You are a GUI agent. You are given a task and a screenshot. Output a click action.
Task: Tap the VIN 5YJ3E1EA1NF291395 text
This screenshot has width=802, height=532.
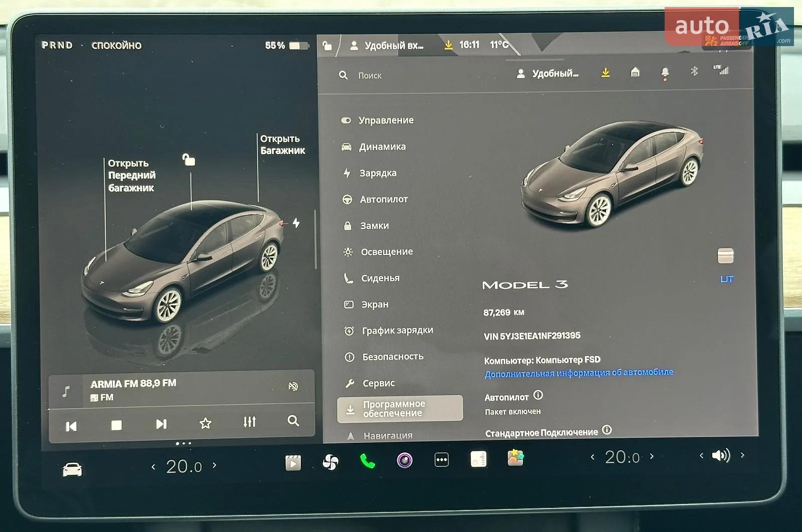532,336
